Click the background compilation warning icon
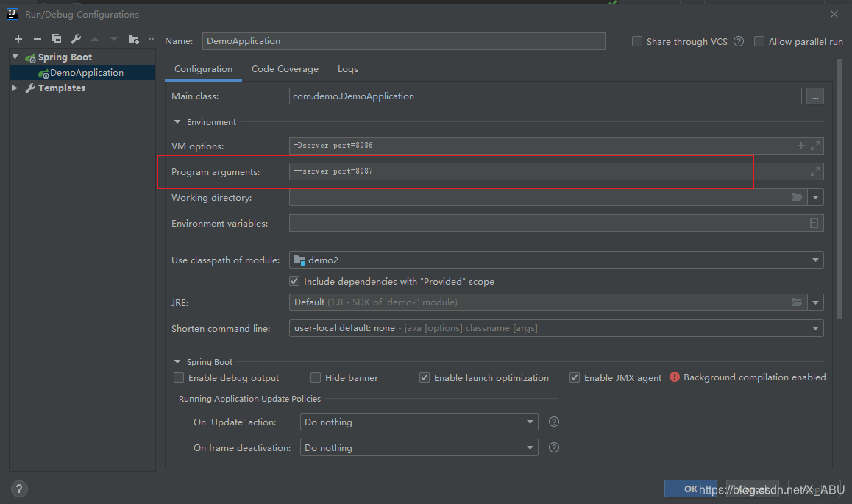The width and height of the screenshot is (852, 504). tap(675, 377)
